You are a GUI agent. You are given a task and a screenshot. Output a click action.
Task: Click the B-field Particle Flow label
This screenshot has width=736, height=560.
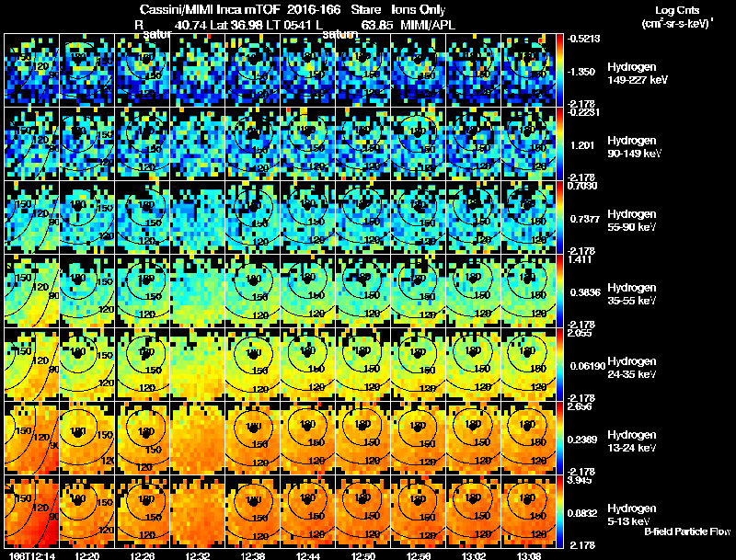coord(687,531)
